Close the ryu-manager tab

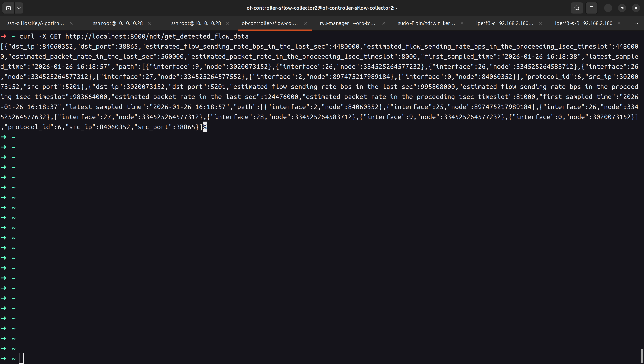click(384, 23)
